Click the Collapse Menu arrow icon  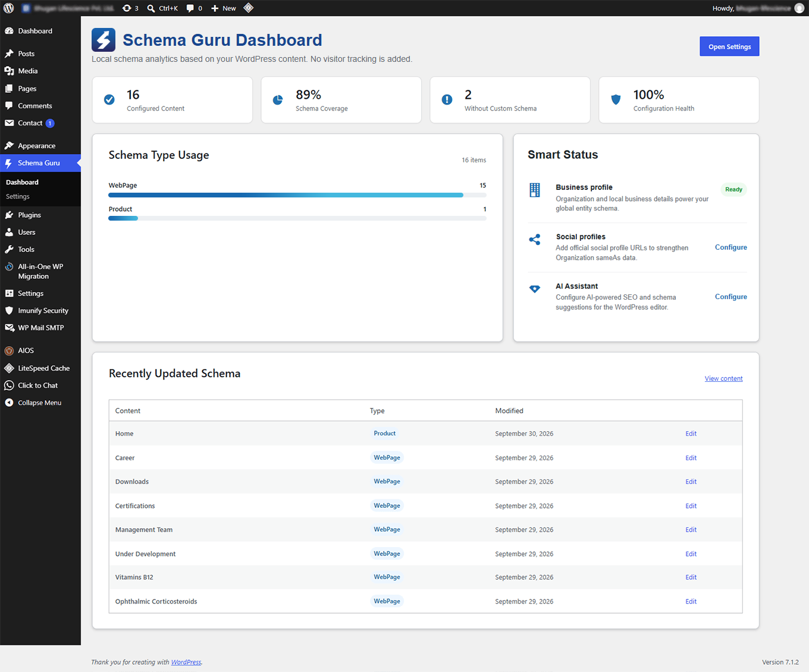pos(9,403)
